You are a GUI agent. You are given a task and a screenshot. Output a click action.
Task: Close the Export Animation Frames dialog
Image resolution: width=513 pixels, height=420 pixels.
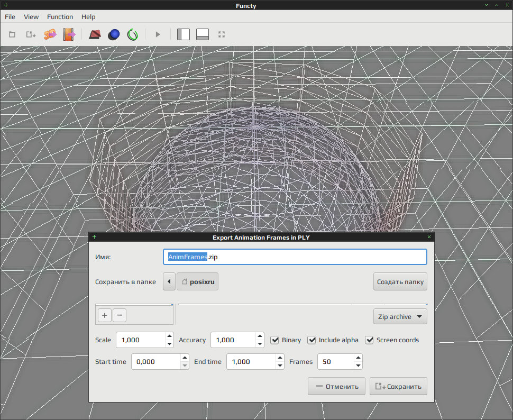click(429, 236)
